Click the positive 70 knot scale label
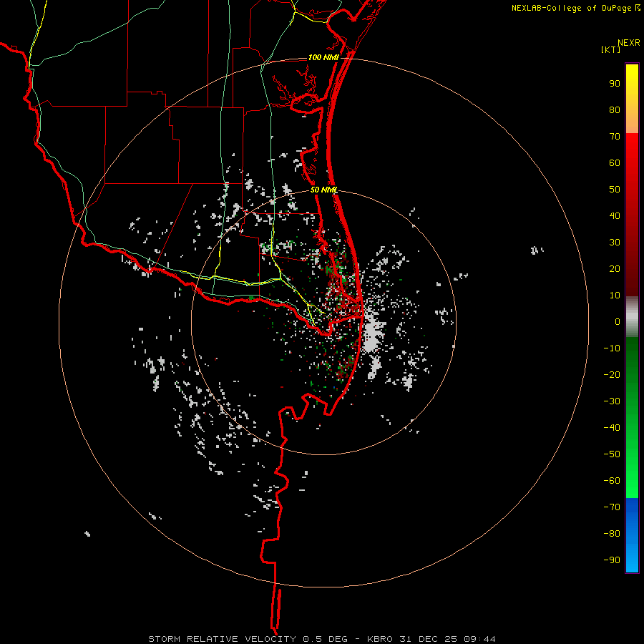Viewport: 644px width, 644px height. pos(615,137)
